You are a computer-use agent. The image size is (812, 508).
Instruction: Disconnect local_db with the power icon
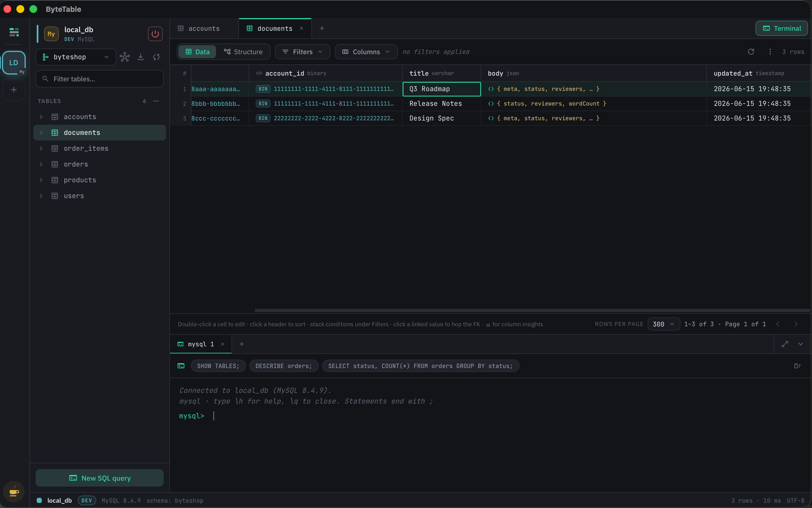pos(155,34)
